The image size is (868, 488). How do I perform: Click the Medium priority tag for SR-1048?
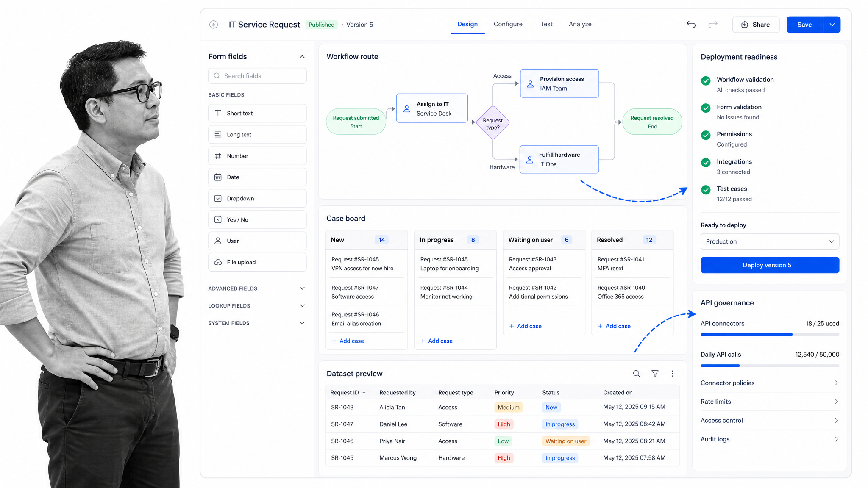coord(509,408)
